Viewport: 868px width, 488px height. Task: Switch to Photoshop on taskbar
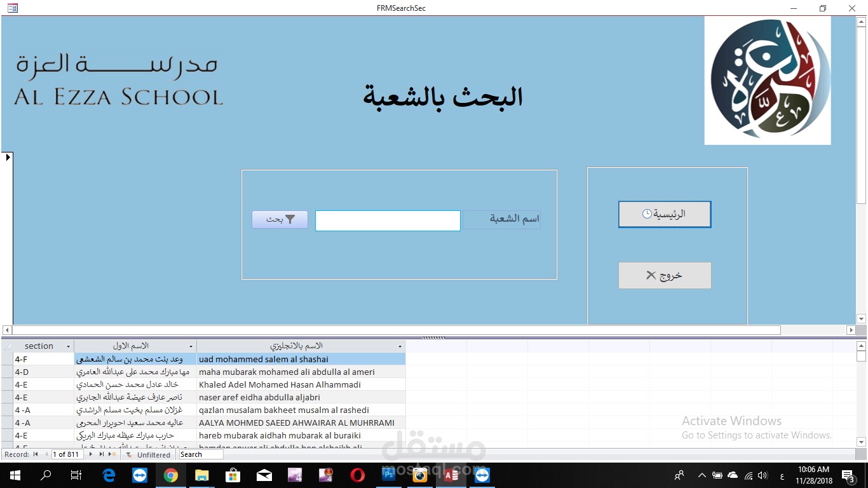pos(388,475)
